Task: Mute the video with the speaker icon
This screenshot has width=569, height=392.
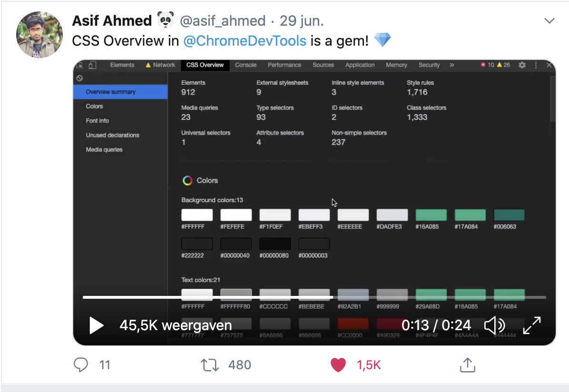Action: pyautogui.click(x=494, y=325)
